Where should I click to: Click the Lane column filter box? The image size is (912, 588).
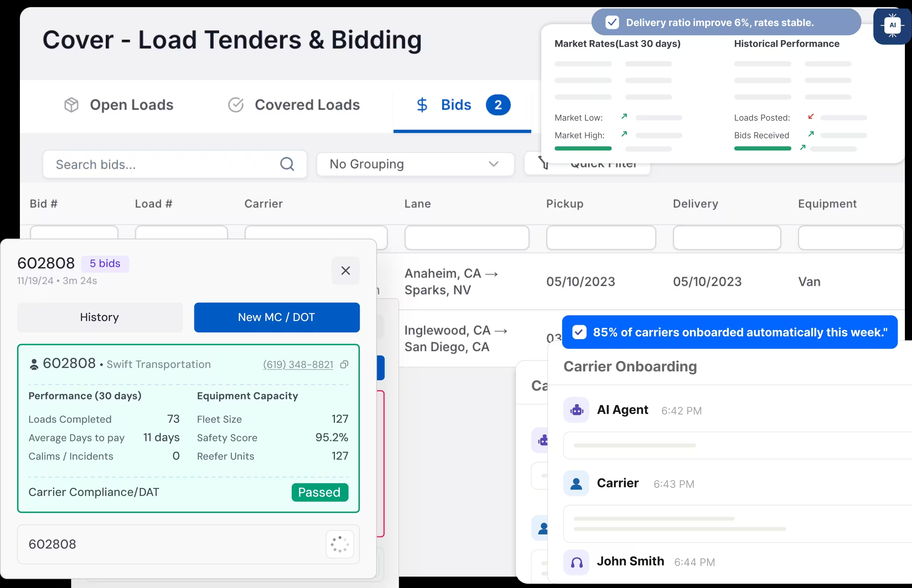tap(467, 238)
